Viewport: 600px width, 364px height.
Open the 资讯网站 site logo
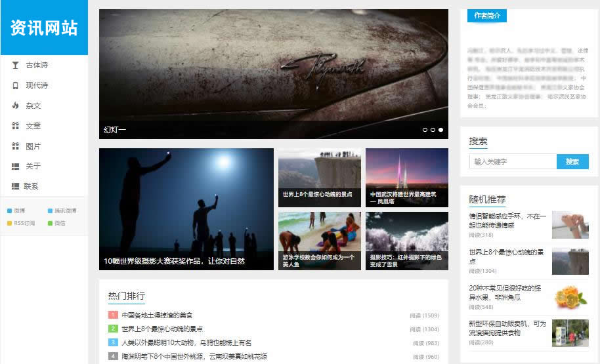[x=44, y=28]
